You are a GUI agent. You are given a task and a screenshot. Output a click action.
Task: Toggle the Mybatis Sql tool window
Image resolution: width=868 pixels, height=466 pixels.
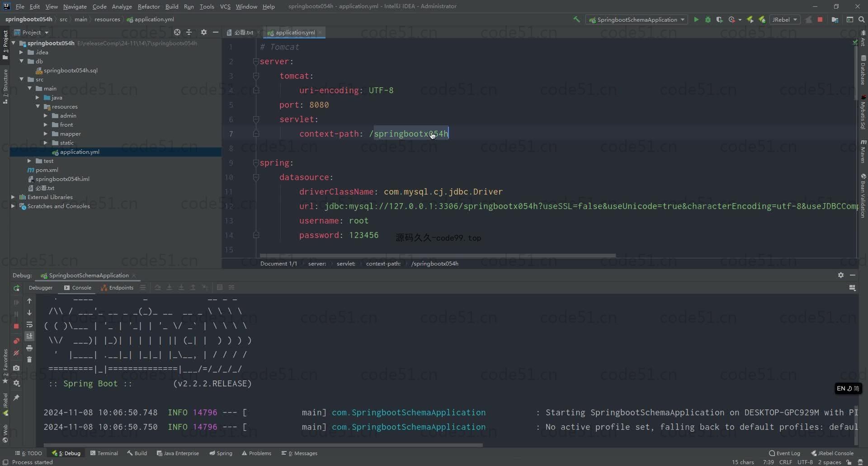tap(863, 112)
